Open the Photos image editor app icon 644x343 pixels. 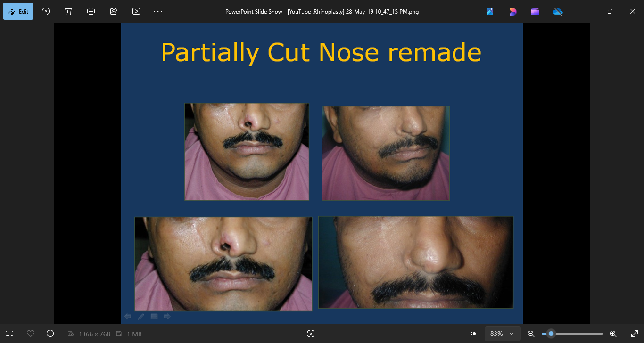coord(490,11)
